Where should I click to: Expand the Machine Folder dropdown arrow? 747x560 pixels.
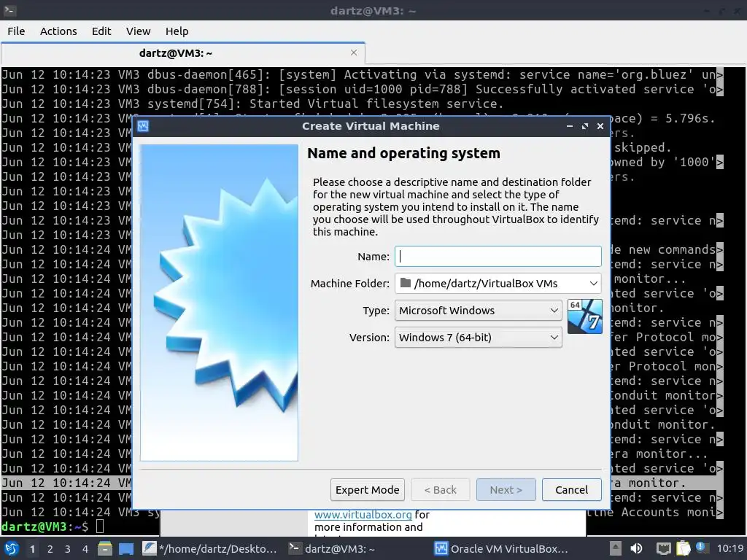[x=594, y=284]
